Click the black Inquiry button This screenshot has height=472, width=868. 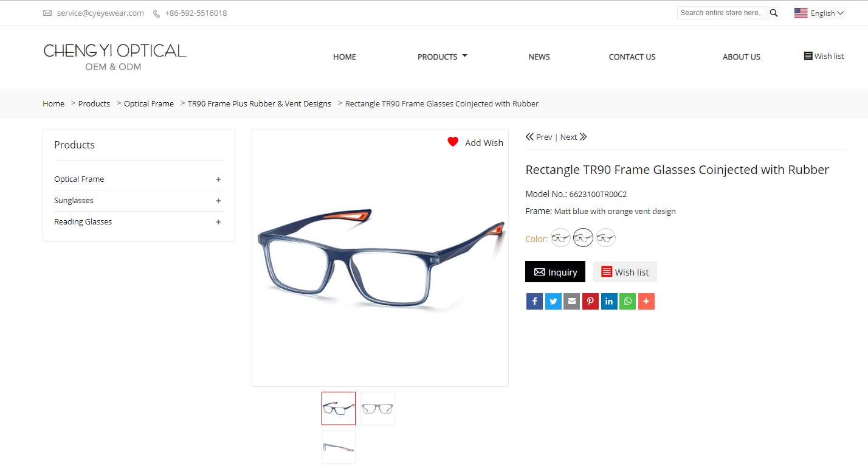click(x=555, y=272)
